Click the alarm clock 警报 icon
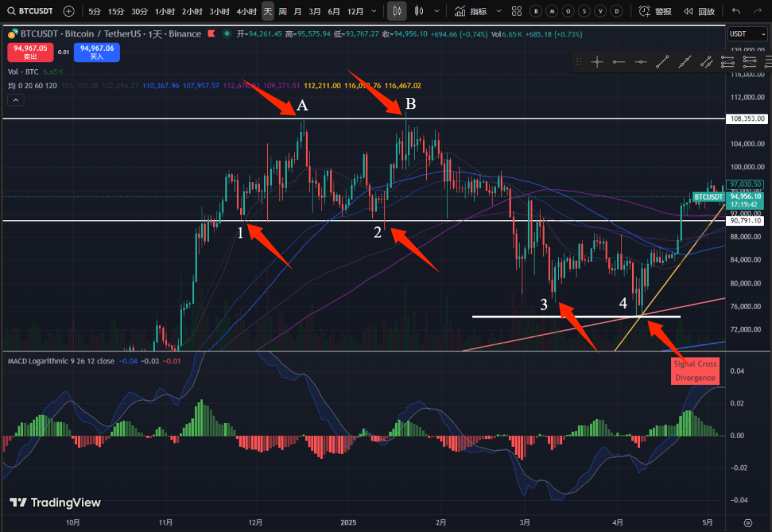Screen dimensions: 772x532 [645, 11]
